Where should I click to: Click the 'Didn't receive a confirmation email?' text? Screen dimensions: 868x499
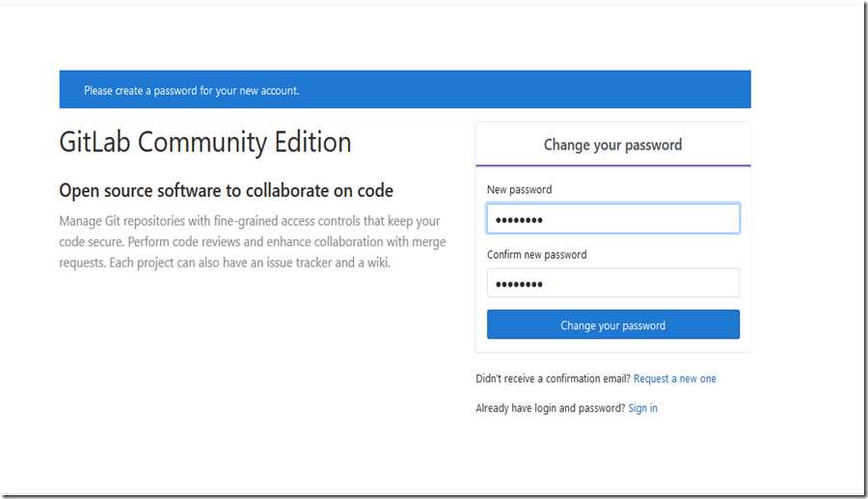553,378
